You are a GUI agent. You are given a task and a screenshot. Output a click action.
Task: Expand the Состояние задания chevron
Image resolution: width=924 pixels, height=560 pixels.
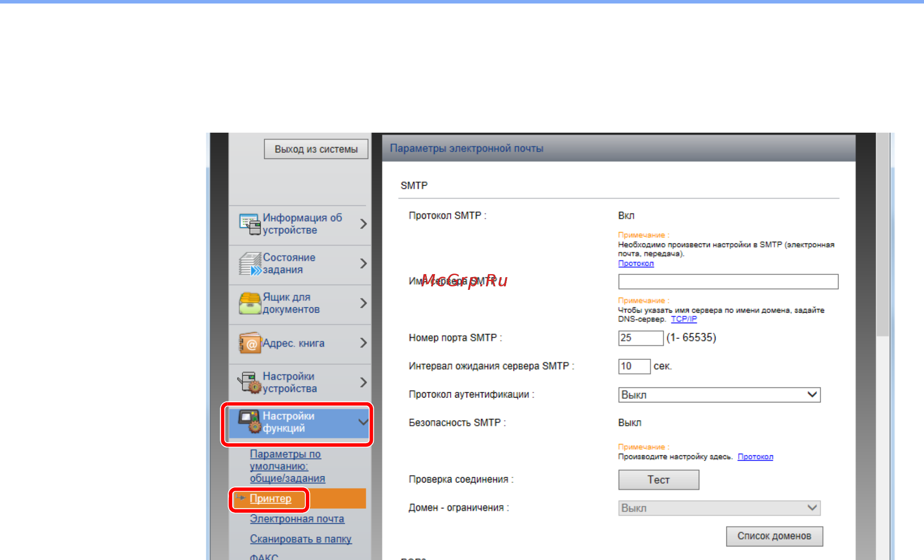tap(363, 263)
